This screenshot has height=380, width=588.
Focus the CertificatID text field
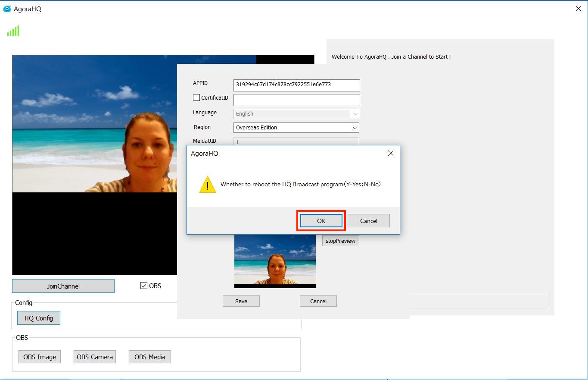pos(296,100)
